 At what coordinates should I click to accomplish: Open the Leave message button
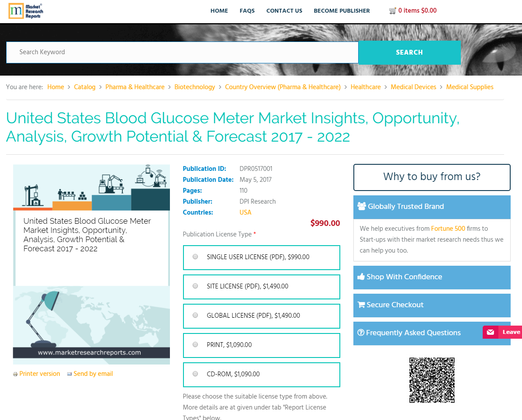(502, 332)
